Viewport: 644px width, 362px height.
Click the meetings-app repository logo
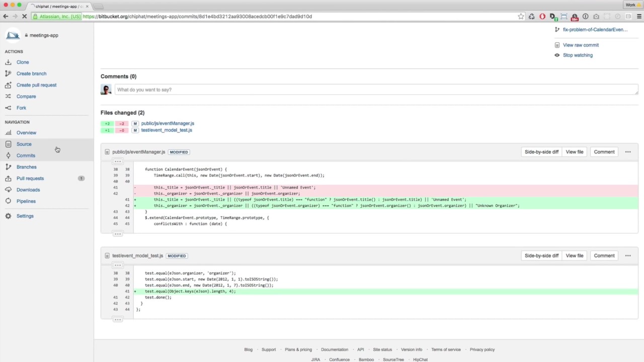pos(13,35)
